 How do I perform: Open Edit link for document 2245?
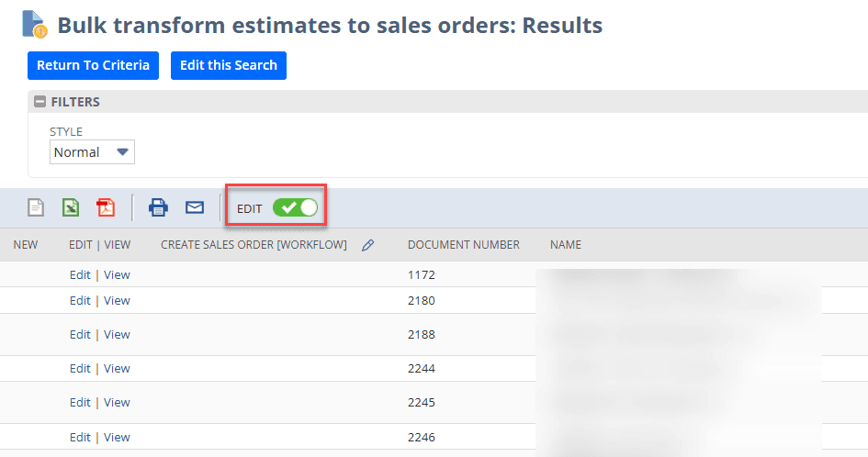80,403
